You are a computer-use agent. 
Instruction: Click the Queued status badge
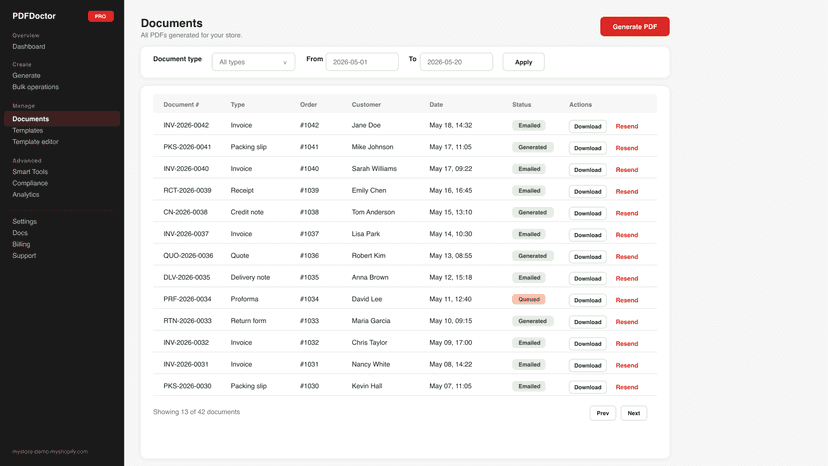pos(529,299)
